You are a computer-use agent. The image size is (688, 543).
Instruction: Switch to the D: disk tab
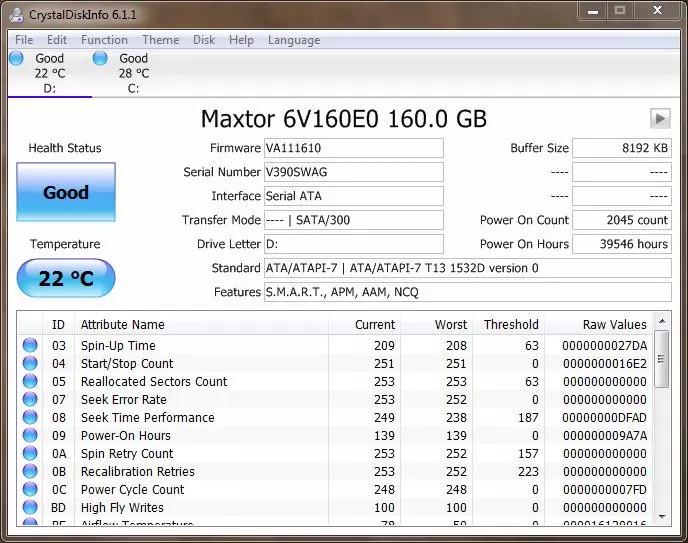50,73
